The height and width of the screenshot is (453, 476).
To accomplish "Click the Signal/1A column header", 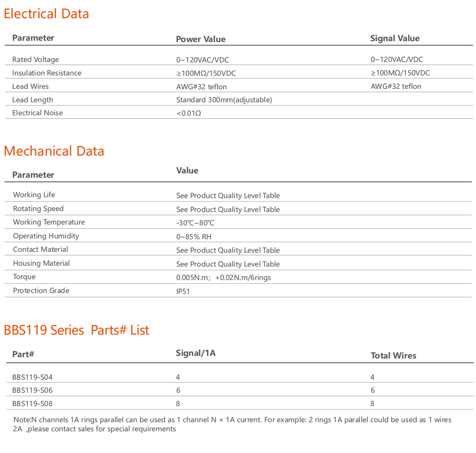I will click(195, 353).
